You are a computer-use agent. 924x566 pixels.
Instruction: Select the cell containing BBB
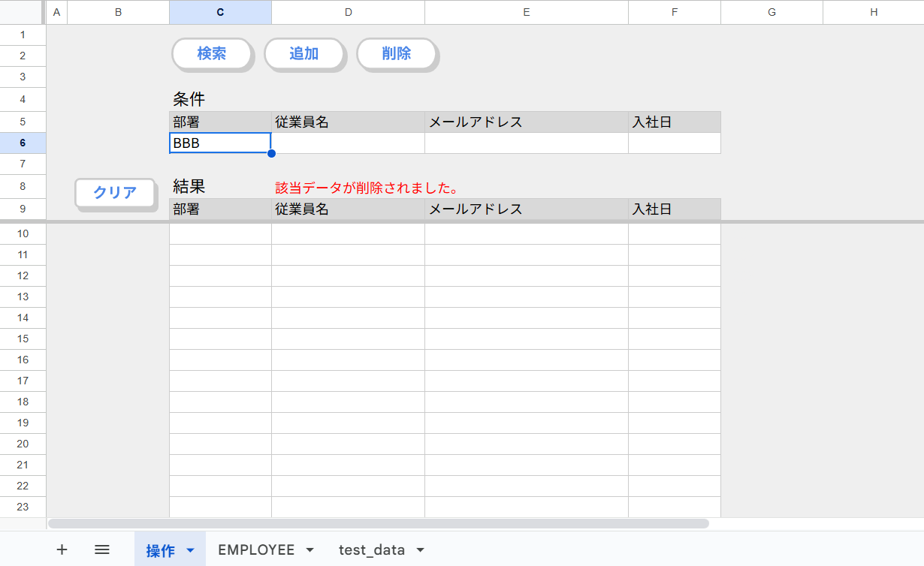tap(219, 143)
